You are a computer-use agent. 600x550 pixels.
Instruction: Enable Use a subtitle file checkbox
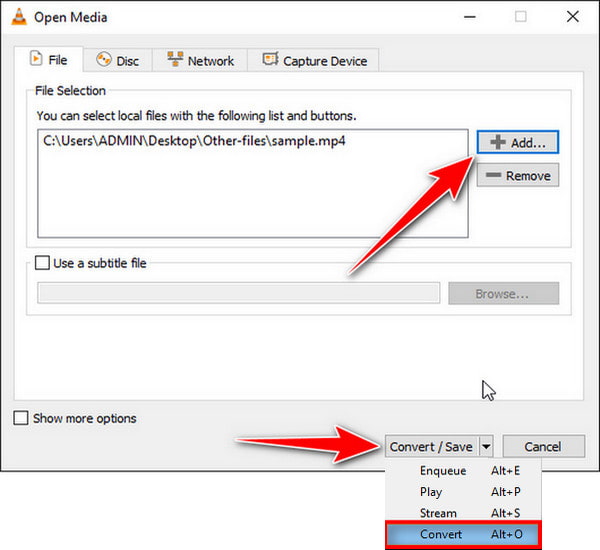[42, 263]
